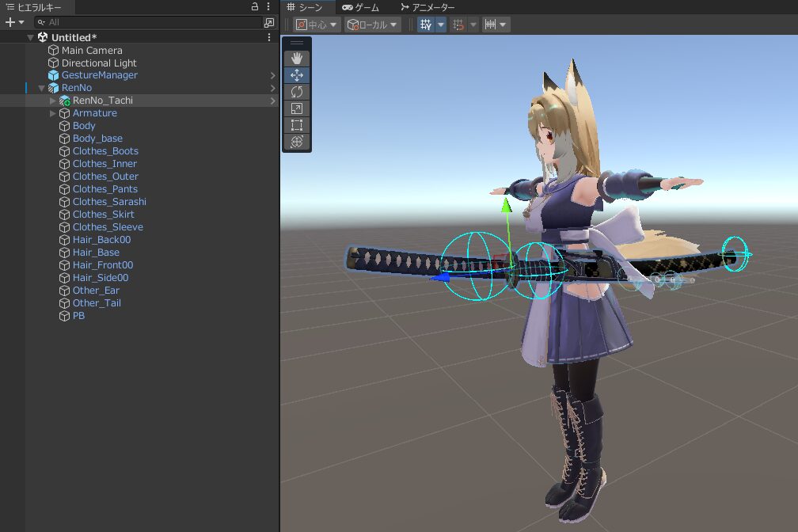Click the Hierarchy search field
798x532 pixels.
pos(150,23)
